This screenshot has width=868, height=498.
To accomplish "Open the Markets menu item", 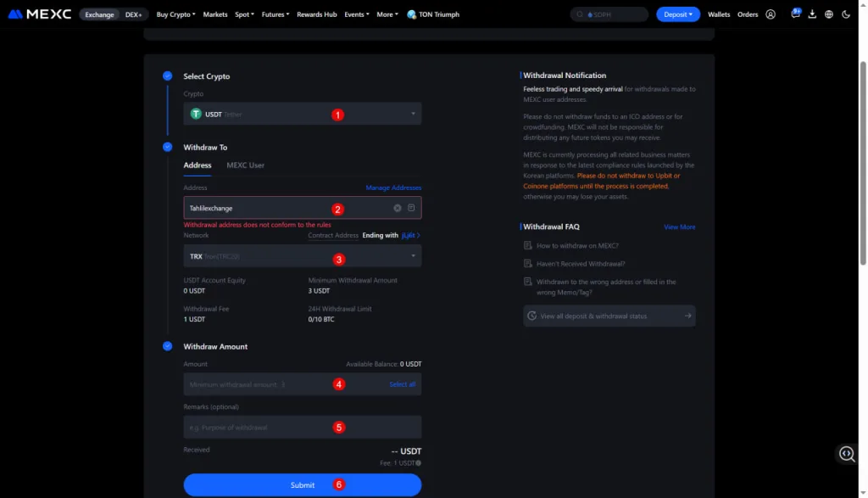I will pos(214,14).
